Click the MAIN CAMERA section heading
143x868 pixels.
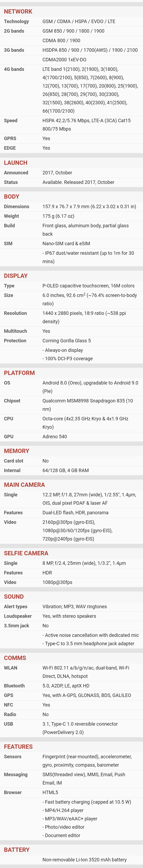click(x=24, y=485)
